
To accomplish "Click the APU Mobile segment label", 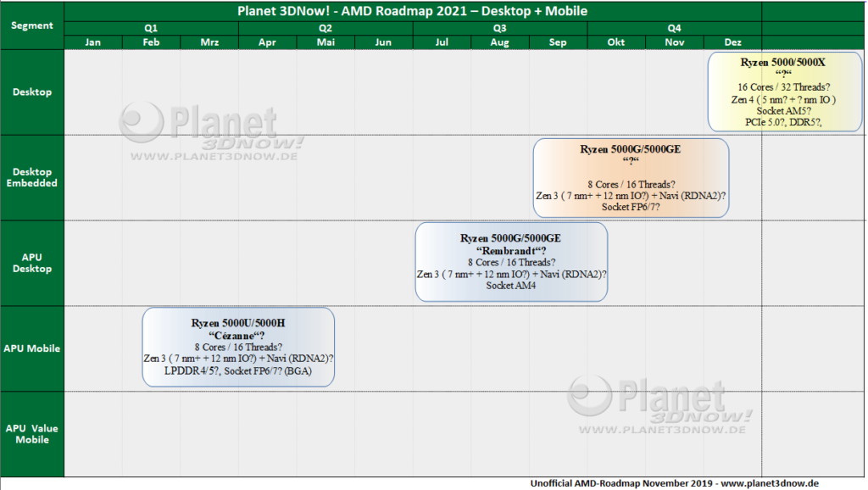I will (32, 348).
